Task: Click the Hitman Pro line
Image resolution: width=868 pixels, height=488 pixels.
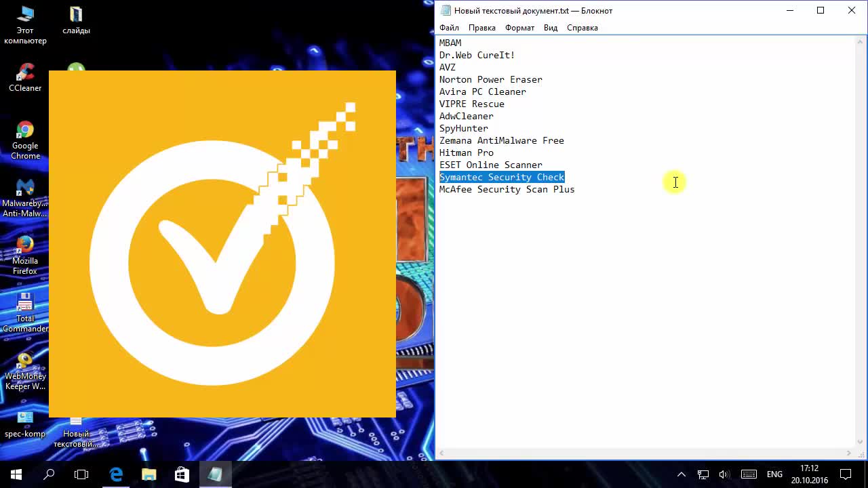Action: 467,152
